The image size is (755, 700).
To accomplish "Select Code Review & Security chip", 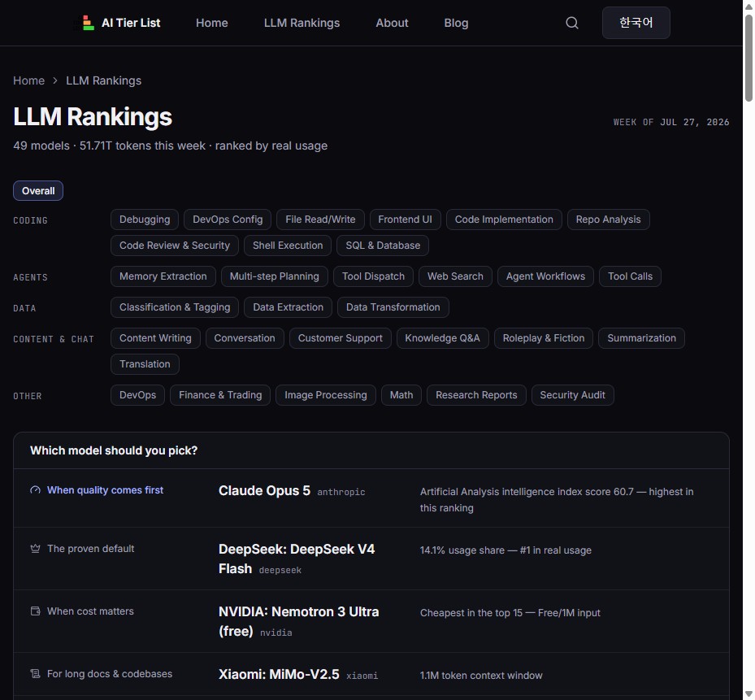I will point(174,246).
